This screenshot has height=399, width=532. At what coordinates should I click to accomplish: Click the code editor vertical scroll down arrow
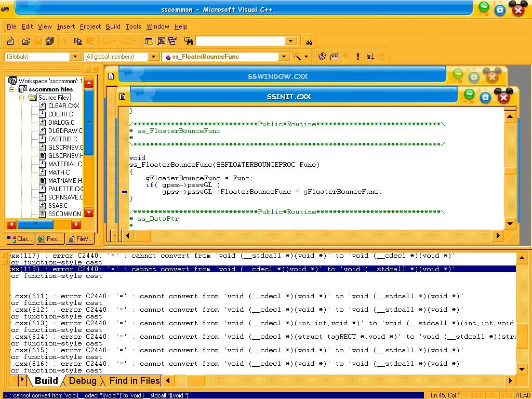510,223
